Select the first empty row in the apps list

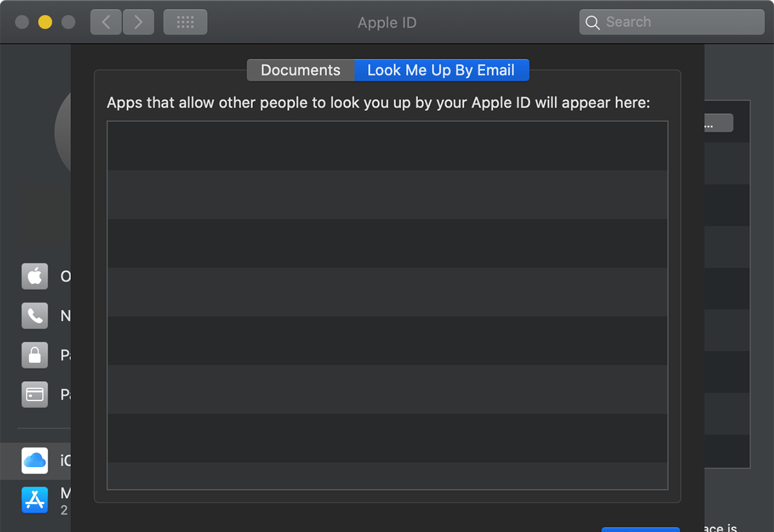point(387,146)
